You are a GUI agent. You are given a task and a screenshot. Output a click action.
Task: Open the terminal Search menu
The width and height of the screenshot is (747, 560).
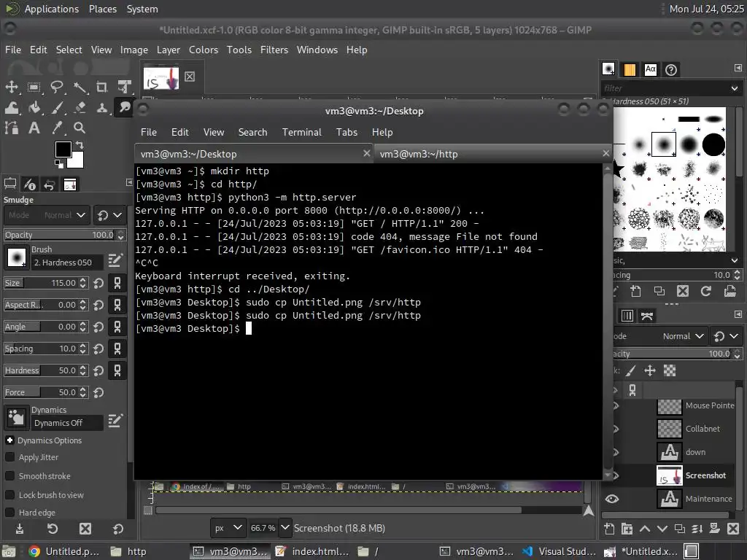coord(252,133)
